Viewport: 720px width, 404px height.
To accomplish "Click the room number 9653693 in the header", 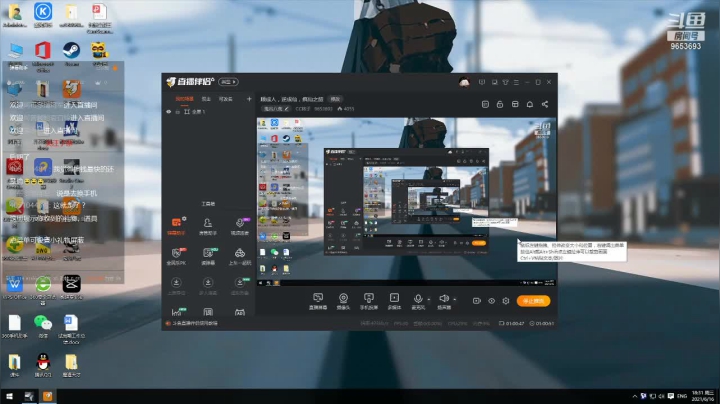I will (x=323, y=109).
